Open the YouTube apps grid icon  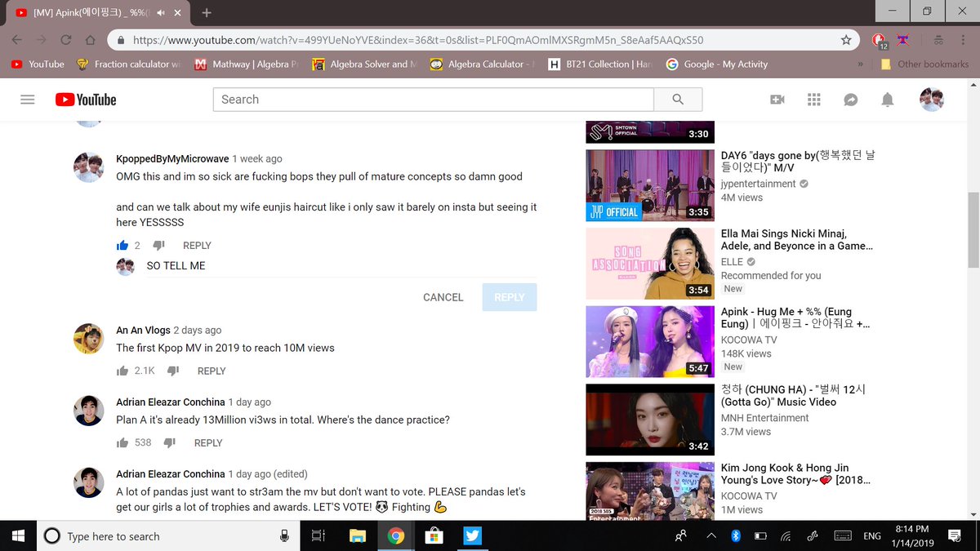click(x=813, y=100)
